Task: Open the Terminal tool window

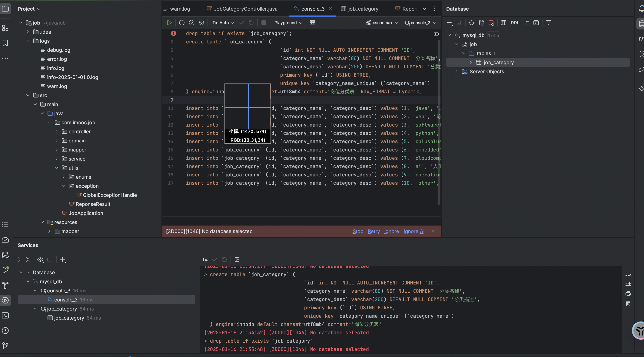Action: 5,315
